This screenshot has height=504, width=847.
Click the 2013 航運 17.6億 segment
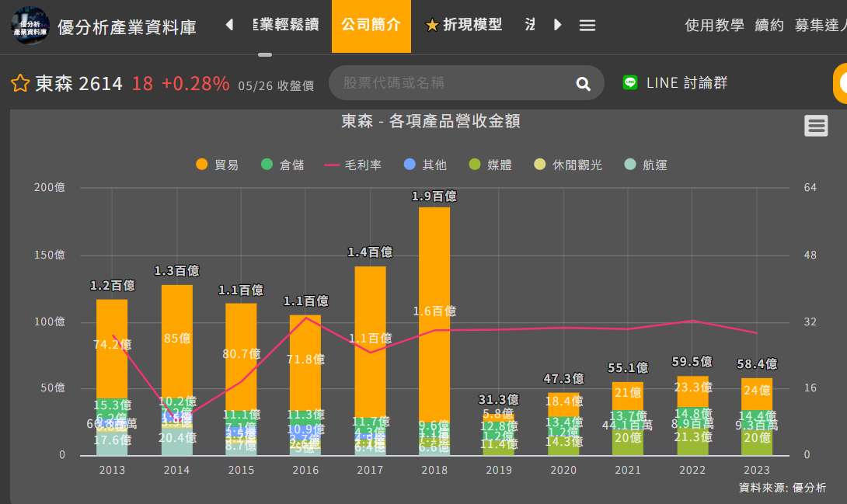112,443
